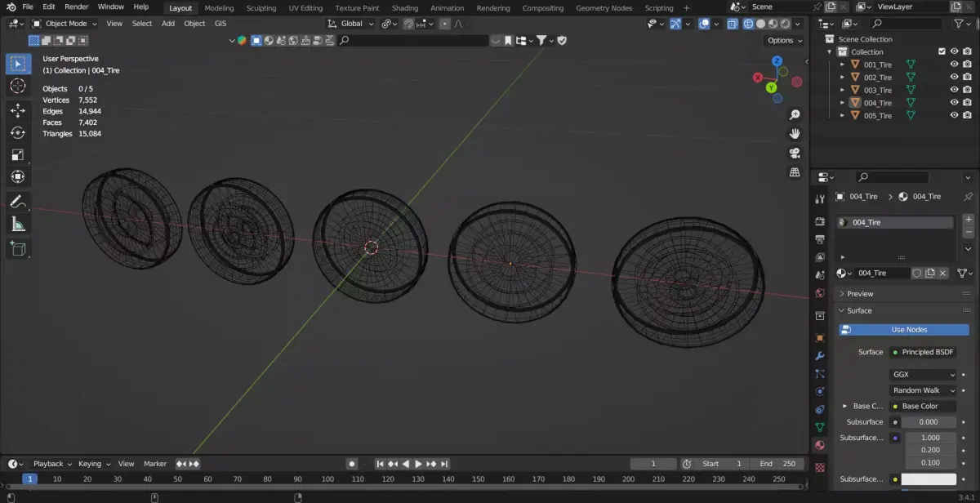
Task: Open Geometry Nodes workspace tab
Action: [x=604, y=8]
